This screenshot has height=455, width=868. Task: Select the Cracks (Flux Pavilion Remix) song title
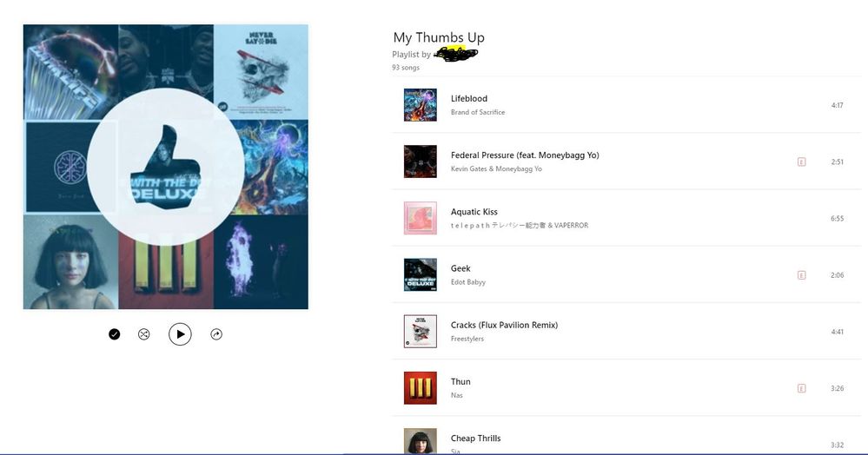[504, 325]
